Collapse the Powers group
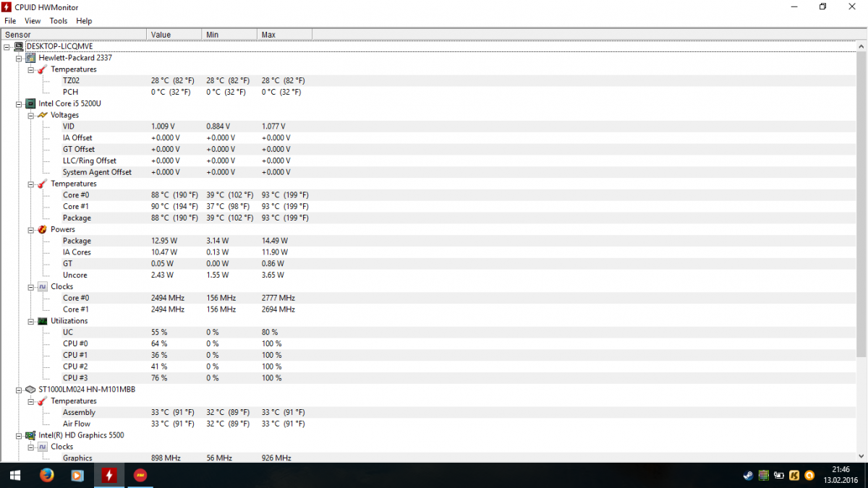Image resolution: width=868 pixels, height=488 pixels. [x=30, y=229]
